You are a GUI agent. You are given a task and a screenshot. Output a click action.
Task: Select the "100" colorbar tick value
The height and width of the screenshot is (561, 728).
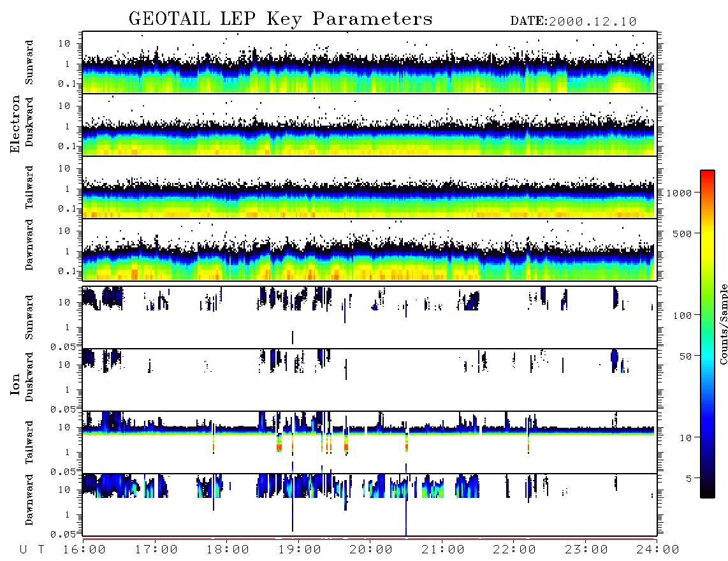[682, 316]
